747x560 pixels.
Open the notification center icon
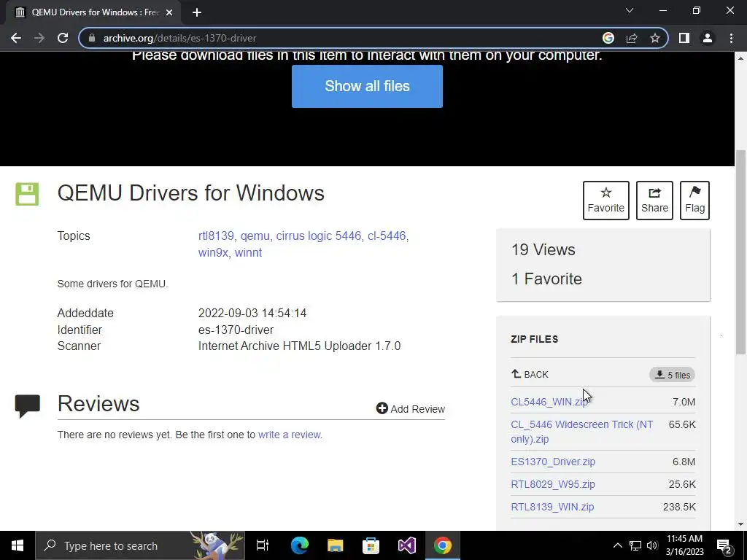(x=724, y=545)
